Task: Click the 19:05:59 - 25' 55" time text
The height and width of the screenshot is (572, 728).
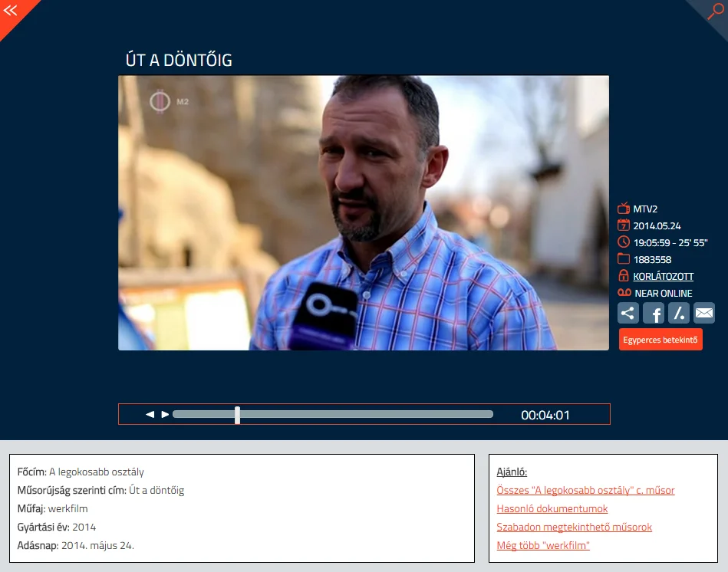Action: coord(670,242)
